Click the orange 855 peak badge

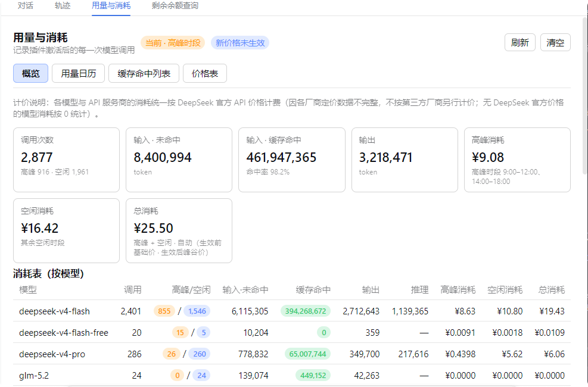164,311
